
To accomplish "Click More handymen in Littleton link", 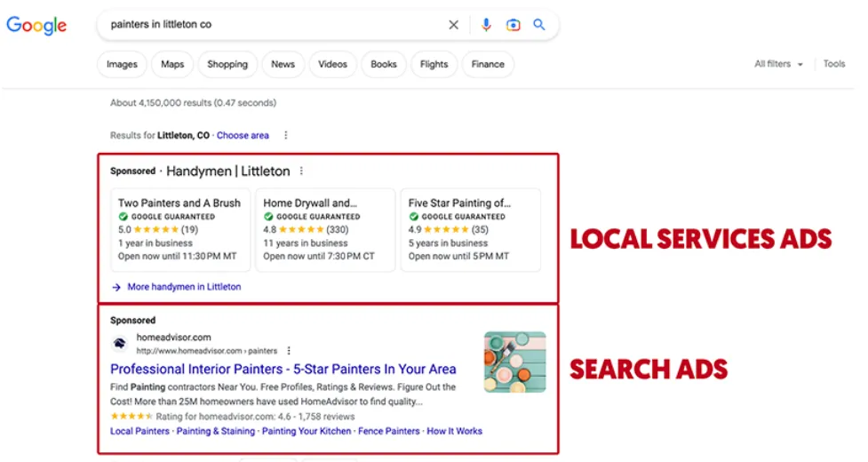I will point(184,287).
